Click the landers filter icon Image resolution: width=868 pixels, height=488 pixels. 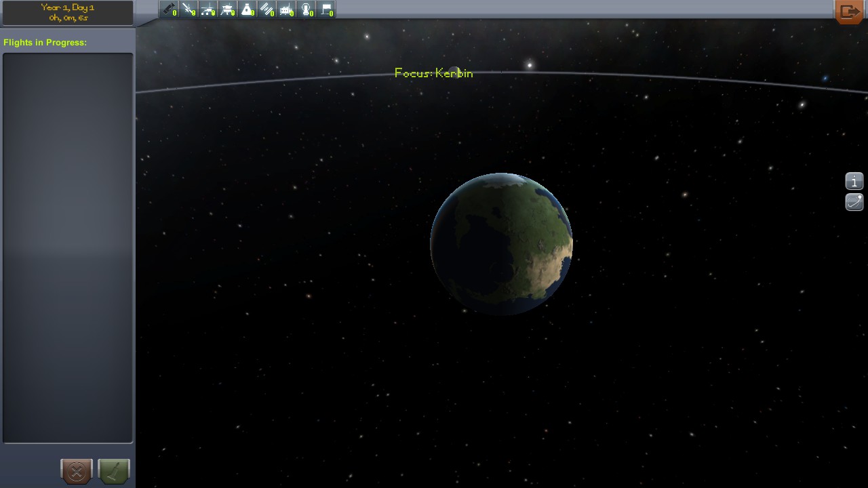[228, 9]
